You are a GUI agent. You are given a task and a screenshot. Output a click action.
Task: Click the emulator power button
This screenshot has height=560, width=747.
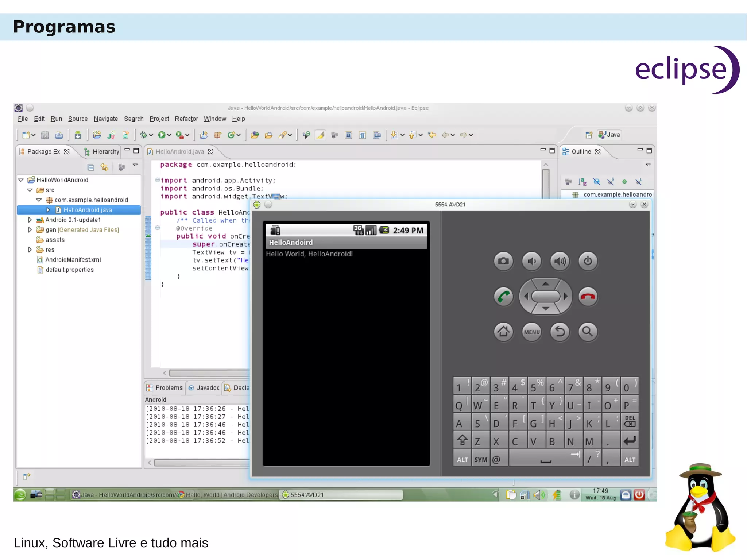[588, 261]
